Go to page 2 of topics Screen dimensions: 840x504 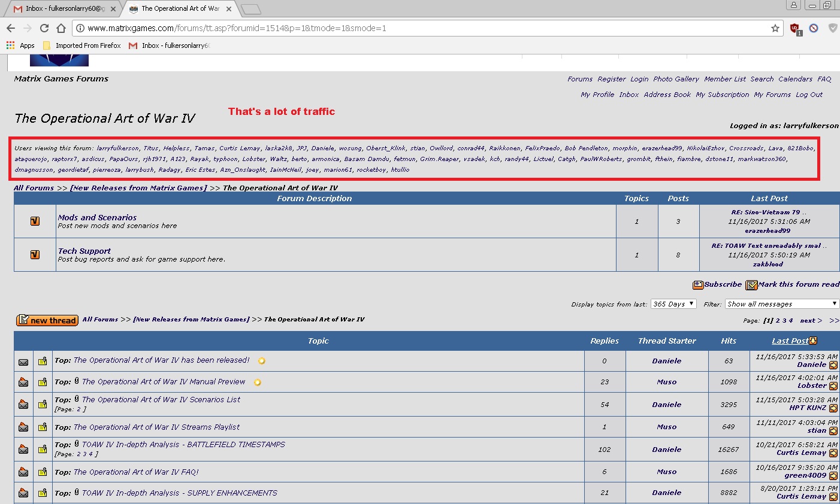tap(778, 321)
